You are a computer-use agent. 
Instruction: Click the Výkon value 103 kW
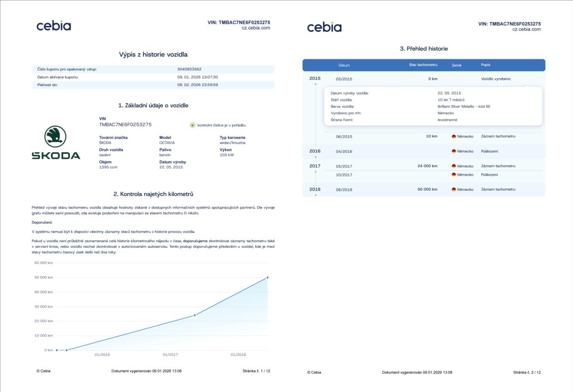point(227,155)
